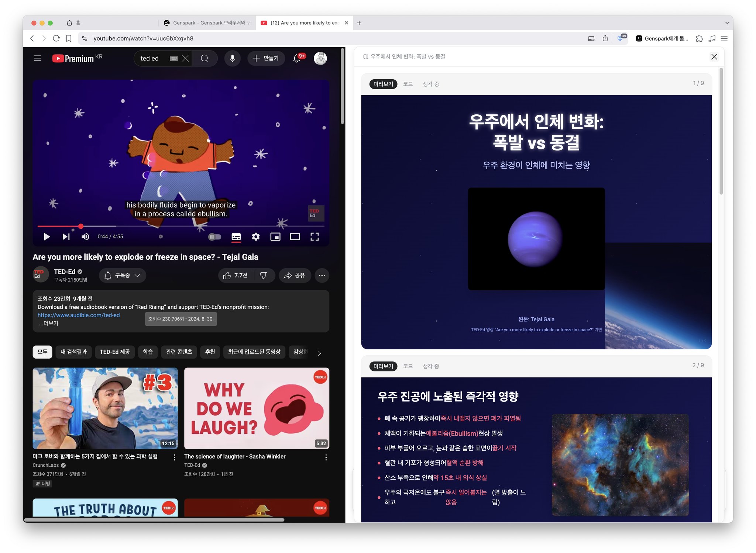Image resolution: width=756 pixels, height=553 pixels.
Task: Open YouTube notifications bell
Action: point(297,58)
